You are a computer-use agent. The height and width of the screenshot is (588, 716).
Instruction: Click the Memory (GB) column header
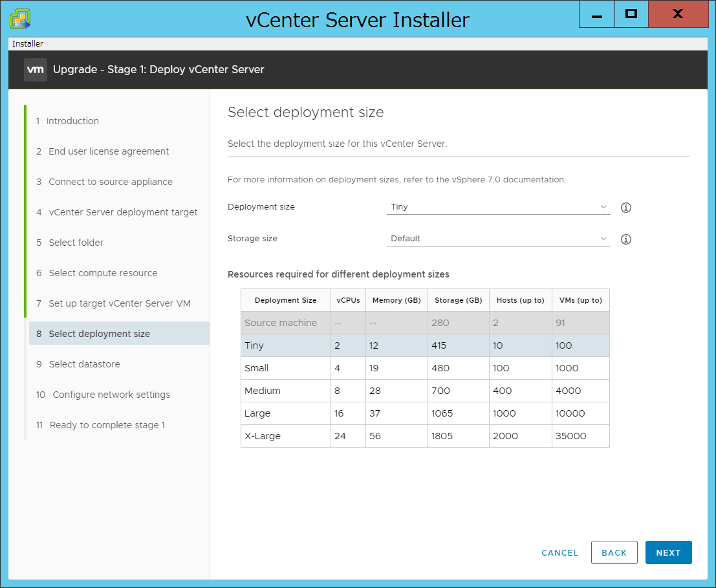coord(396,300)
